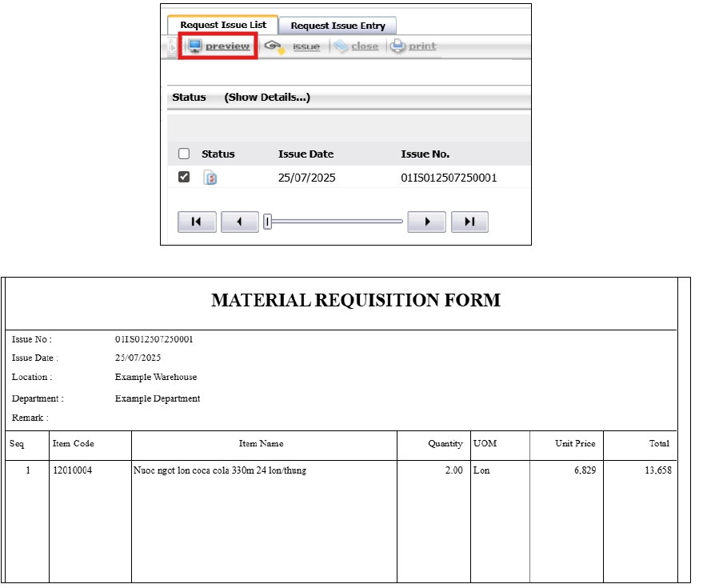Click the preview monitor icon
Image resolution: width=703 pixels, height=588 pixels.
(194, 46)
